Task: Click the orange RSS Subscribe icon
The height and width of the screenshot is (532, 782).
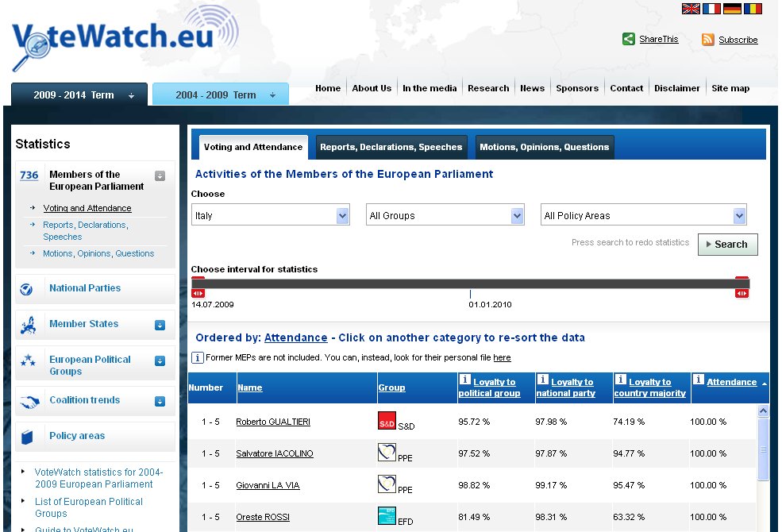Action: pos(708,40)
